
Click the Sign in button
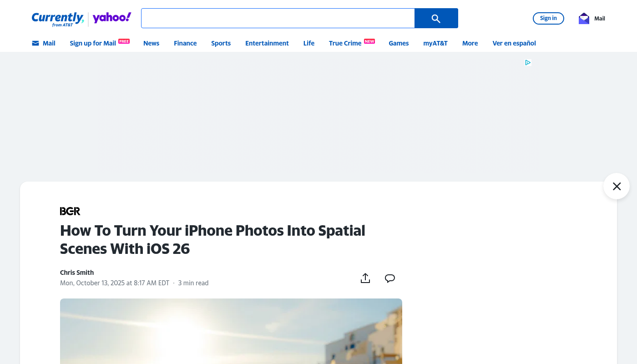(548, 18)
